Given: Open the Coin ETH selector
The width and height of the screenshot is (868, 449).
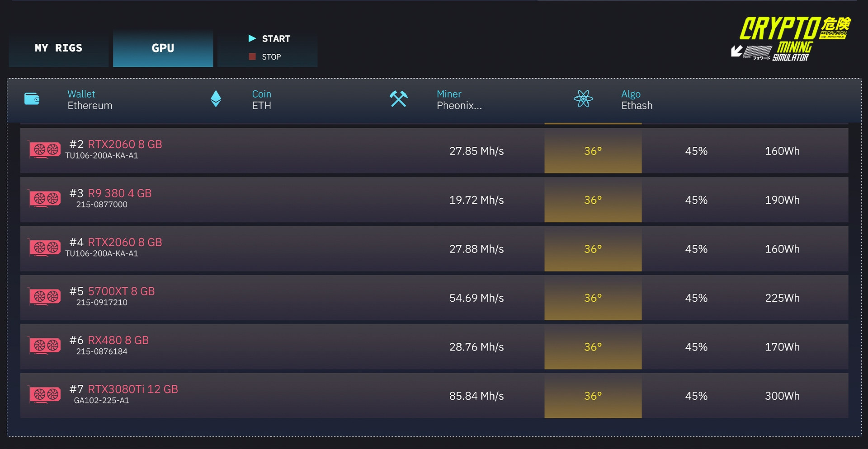Looking at the screenshot, I should [x=262, y=100].
